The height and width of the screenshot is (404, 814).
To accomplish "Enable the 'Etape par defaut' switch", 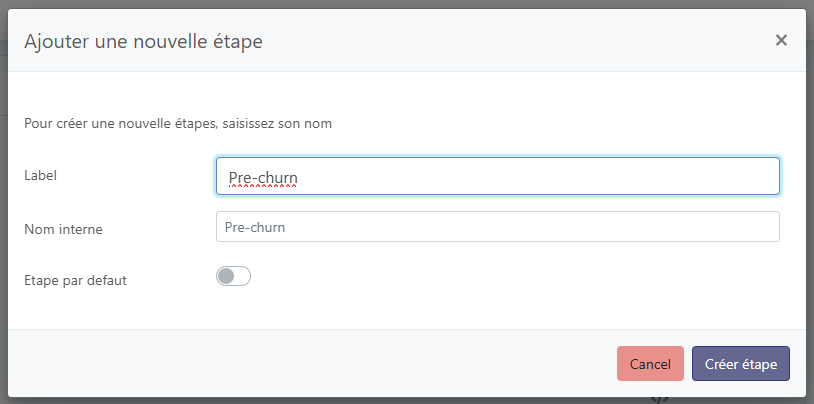I will tap(233, 276).
